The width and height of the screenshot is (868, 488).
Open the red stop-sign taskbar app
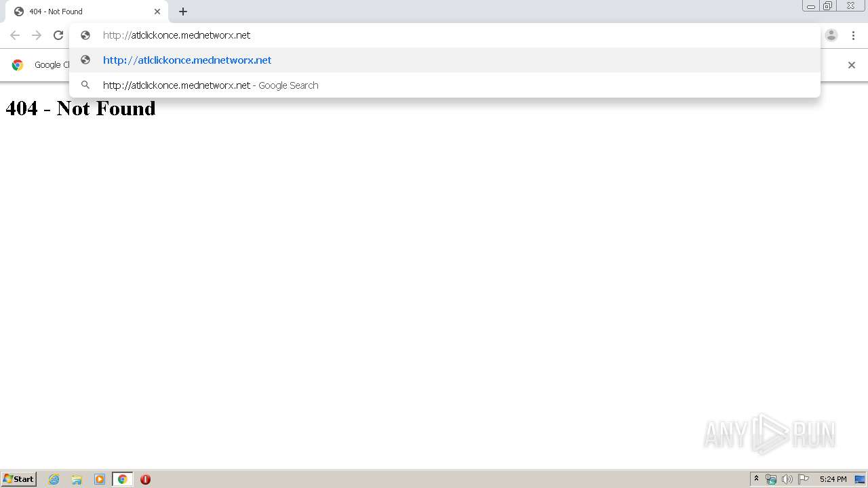click(145, 479)
